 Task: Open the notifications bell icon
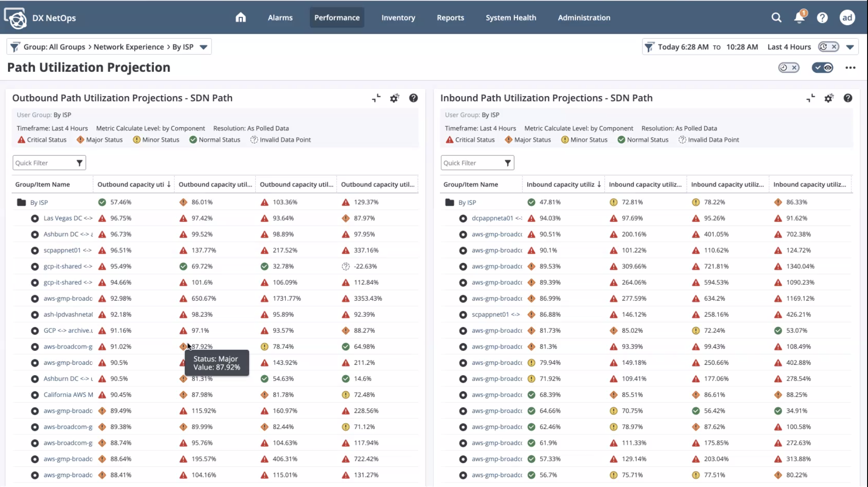[x=799, y=18]
